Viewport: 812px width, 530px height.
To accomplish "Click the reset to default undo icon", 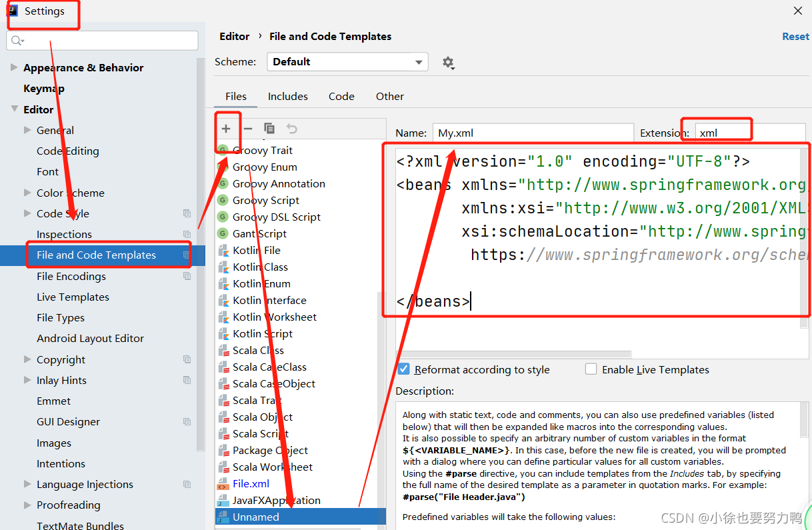I will pyautogui.click(x=291, y=129).
